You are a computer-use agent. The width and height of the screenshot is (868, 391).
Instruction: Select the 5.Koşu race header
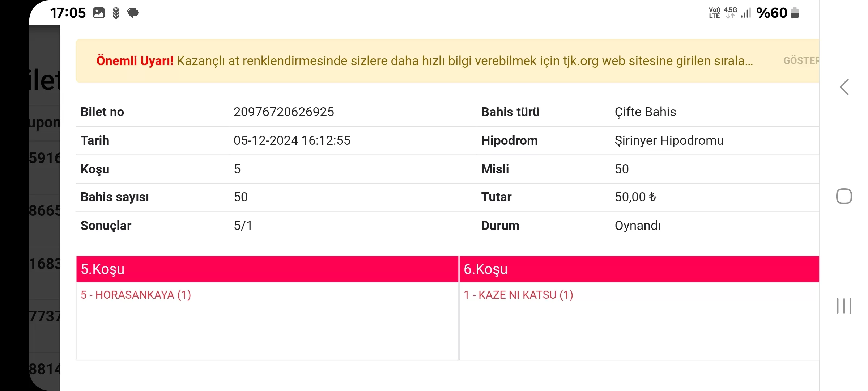pos(267,269)
